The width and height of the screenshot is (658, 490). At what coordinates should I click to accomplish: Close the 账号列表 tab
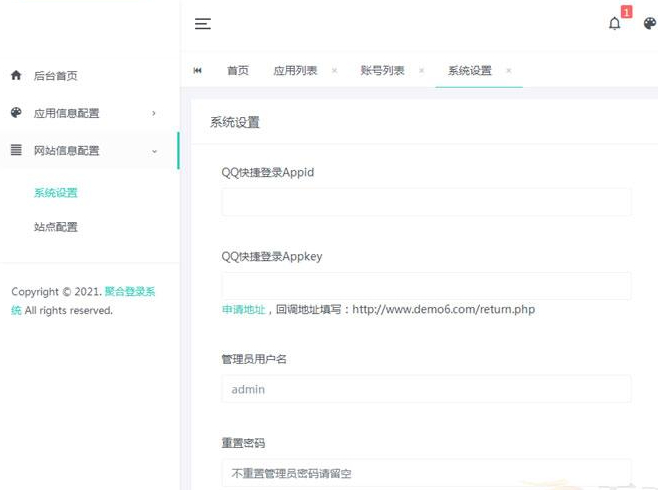(x=421, y=70)
